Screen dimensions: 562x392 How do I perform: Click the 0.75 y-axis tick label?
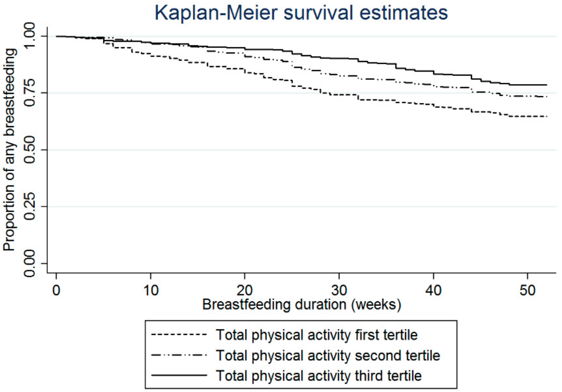(29, 93)
